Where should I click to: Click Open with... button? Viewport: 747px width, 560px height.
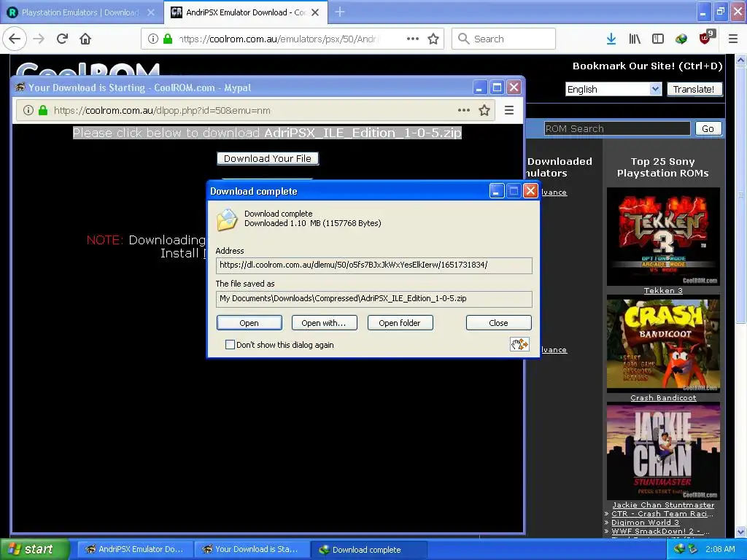click(324, 323)
